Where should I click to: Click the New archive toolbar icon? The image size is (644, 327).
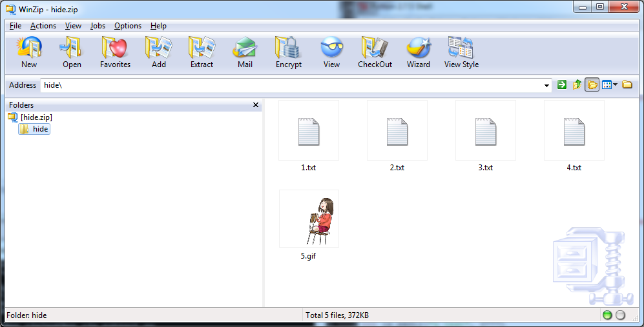[x=29, y=47]
